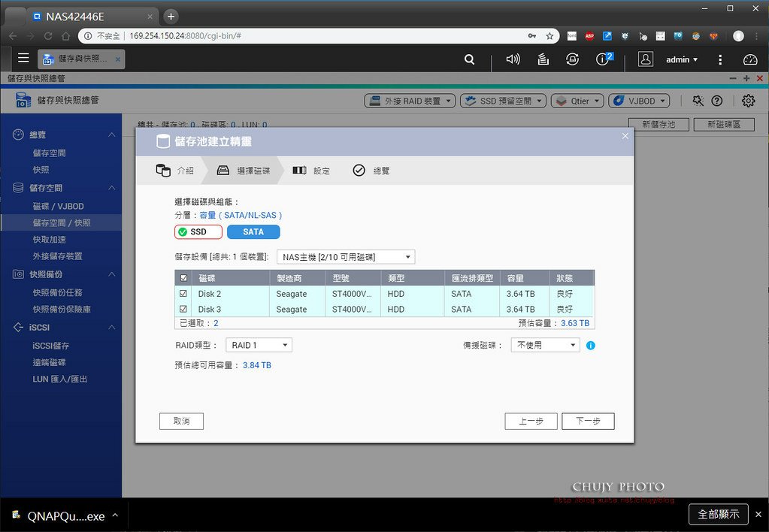Go to the 設定 wizard step
Image resolution: width=769 pixels, height=532 pixels.
[x=311, y=170]
